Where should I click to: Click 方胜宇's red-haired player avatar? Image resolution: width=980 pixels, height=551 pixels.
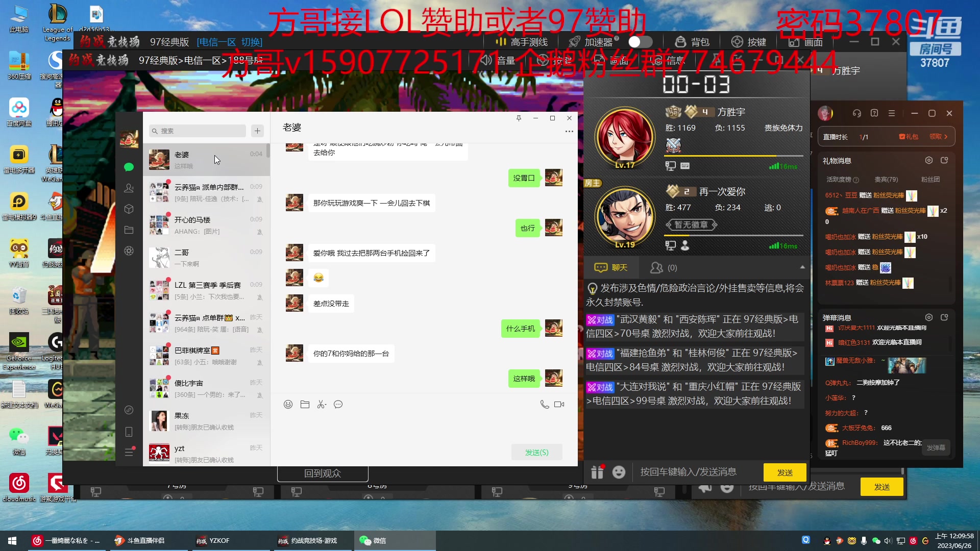[x=625, y=138]
